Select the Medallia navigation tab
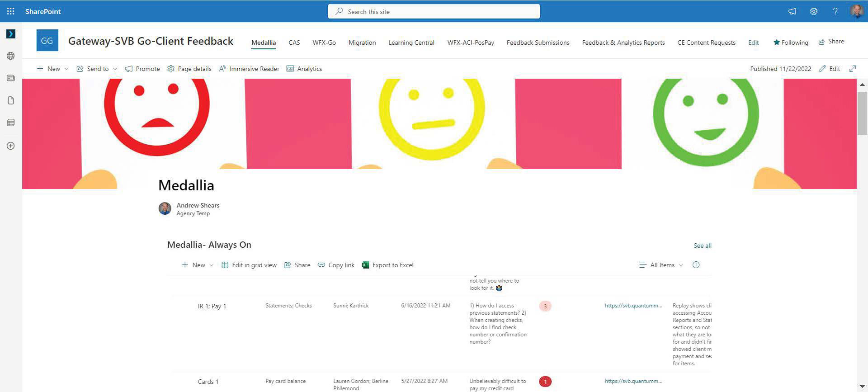 (264, 43)
